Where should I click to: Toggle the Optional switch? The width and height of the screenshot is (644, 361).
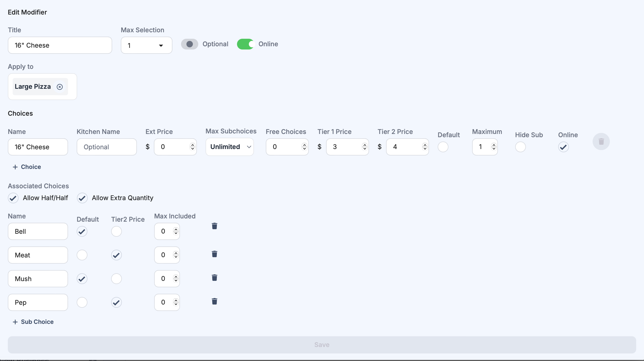[x=190, y=44]
